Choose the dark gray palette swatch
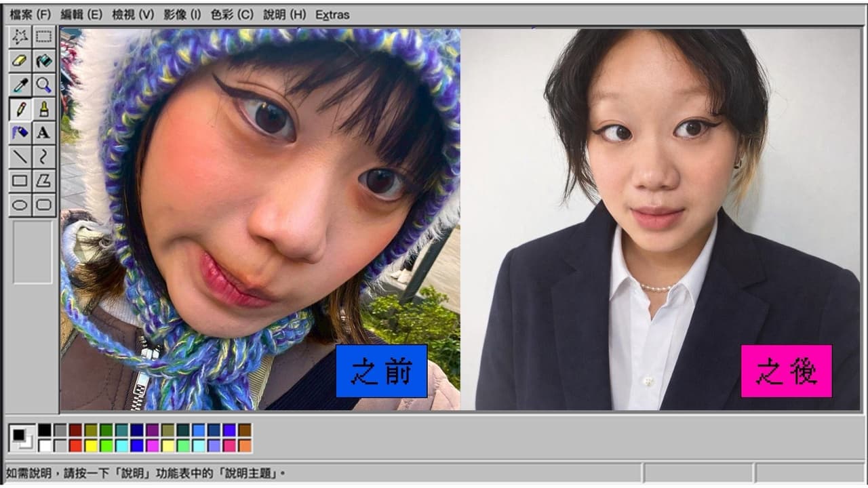868x488 pixels. point(61,430)
